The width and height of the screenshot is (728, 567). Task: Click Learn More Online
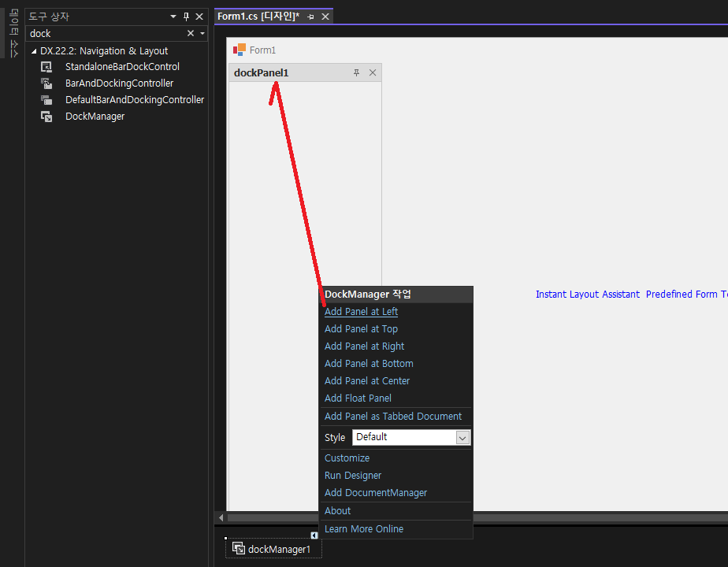pyautogui.click(x=364, y=529)
